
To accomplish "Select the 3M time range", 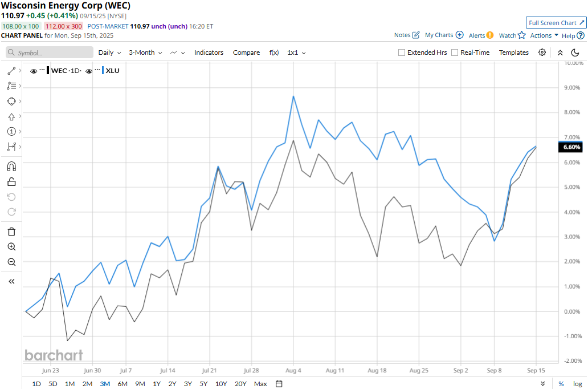I will point(105,384).
